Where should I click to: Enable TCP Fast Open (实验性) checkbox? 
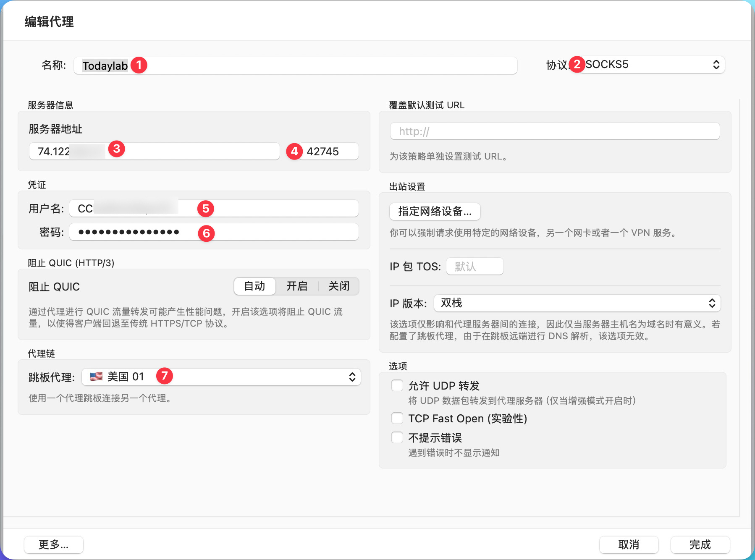[397, 418]
